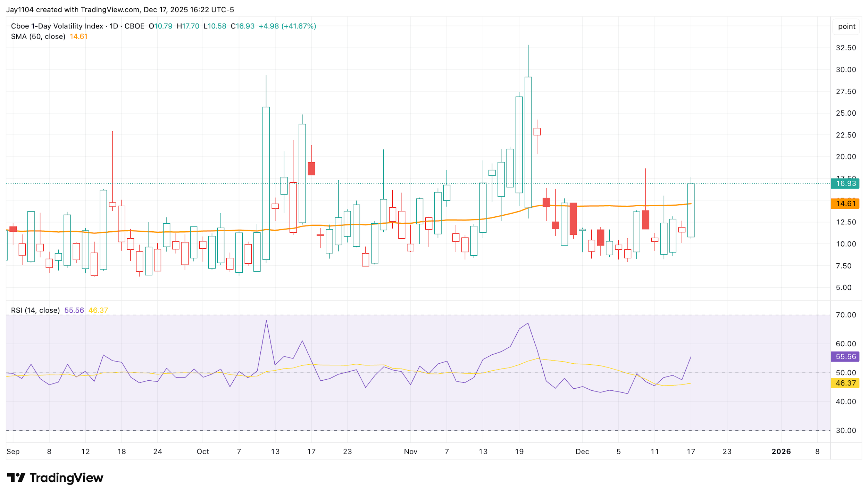Click the Dec label on date axis
This screenshot has width=868, height=496.
click(x=582, y=452)
